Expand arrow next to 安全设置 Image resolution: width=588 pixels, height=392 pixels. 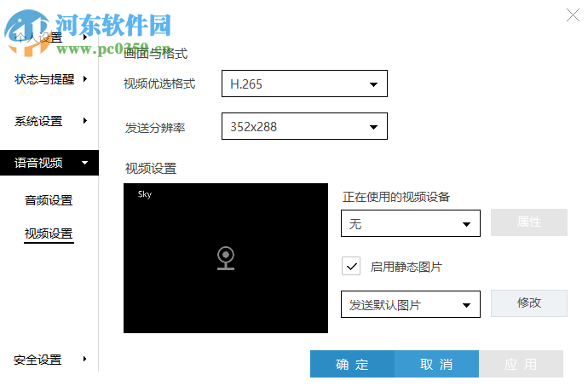coord(84,359)
